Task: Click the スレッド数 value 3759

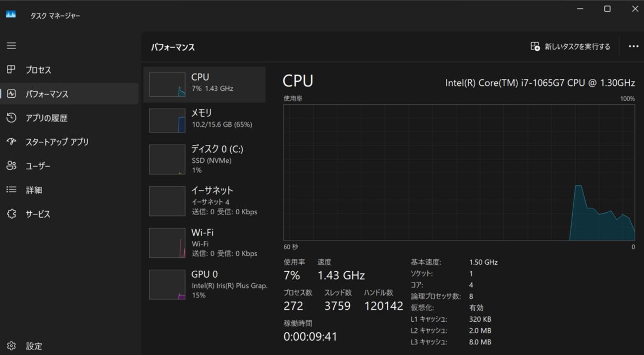Action: (x=337, y=306)
